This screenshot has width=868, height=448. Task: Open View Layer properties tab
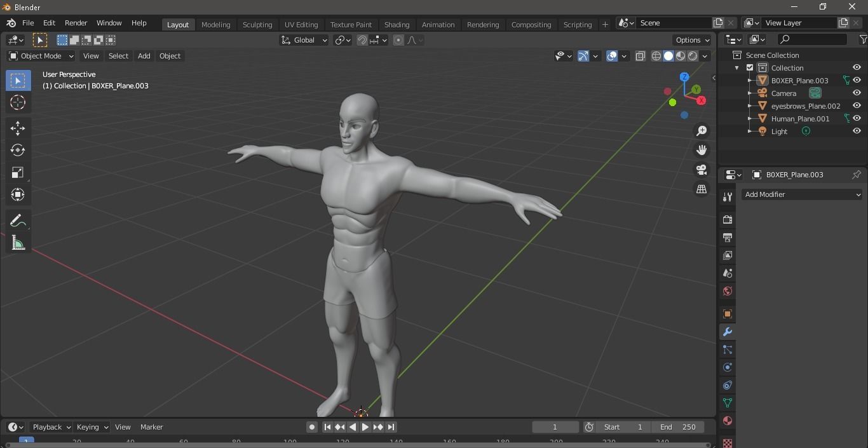(x=728, y=255)
